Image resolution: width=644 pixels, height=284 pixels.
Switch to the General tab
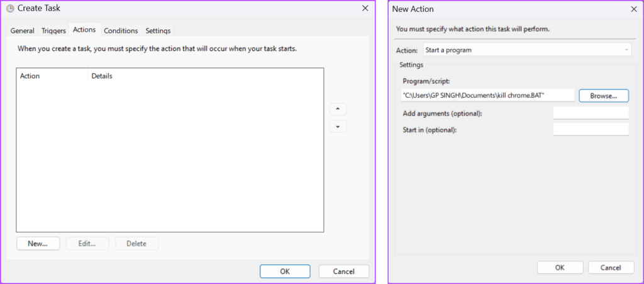click(x=22, y=30)
